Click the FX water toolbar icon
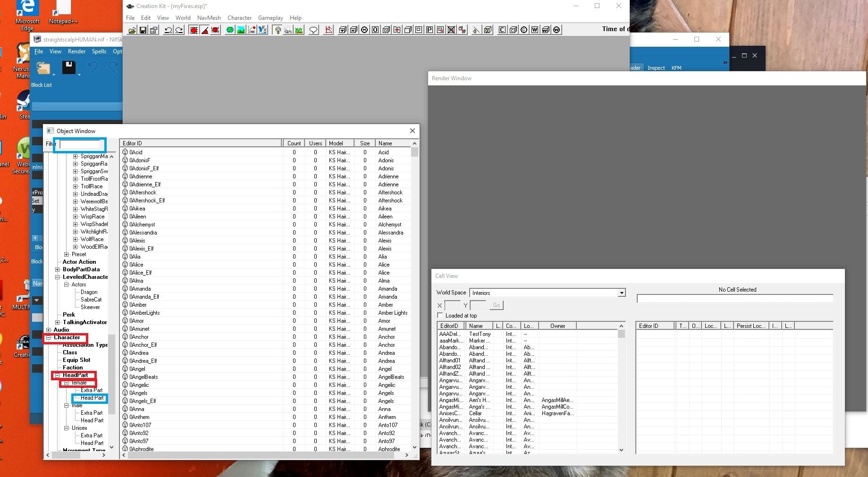Screen dimensions: 868x477 click(x=263, y=30)
